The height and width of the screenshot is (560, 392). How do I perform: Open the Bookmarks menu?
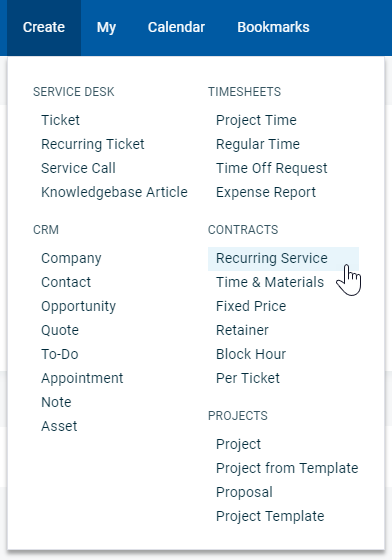tap(273, 28)
